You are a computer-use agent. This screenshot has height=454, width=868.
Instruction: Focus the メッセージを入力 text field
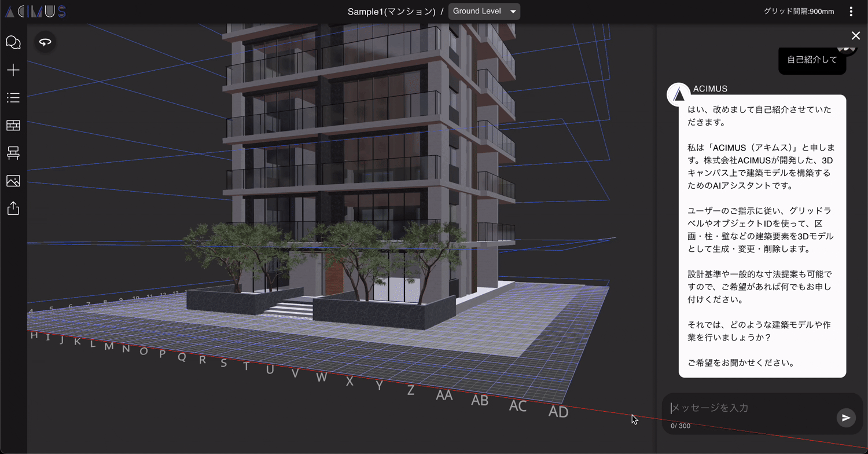[x=749, y=408]
